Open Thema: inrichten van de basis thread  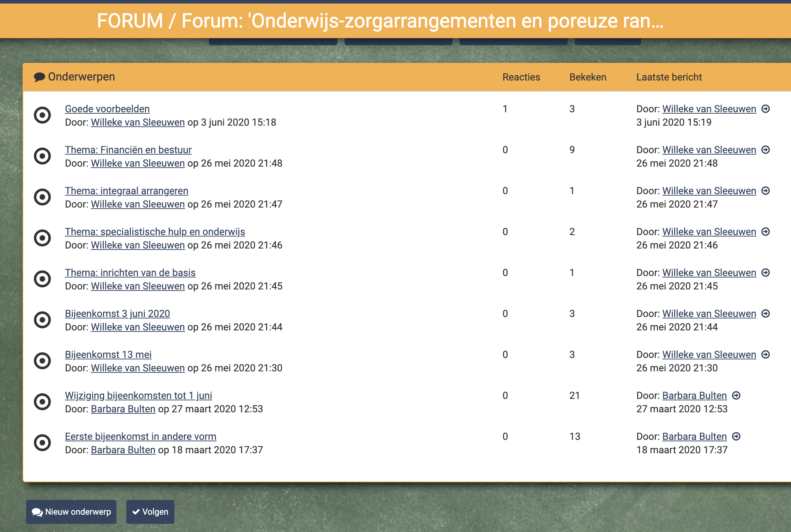click(130, 273)
